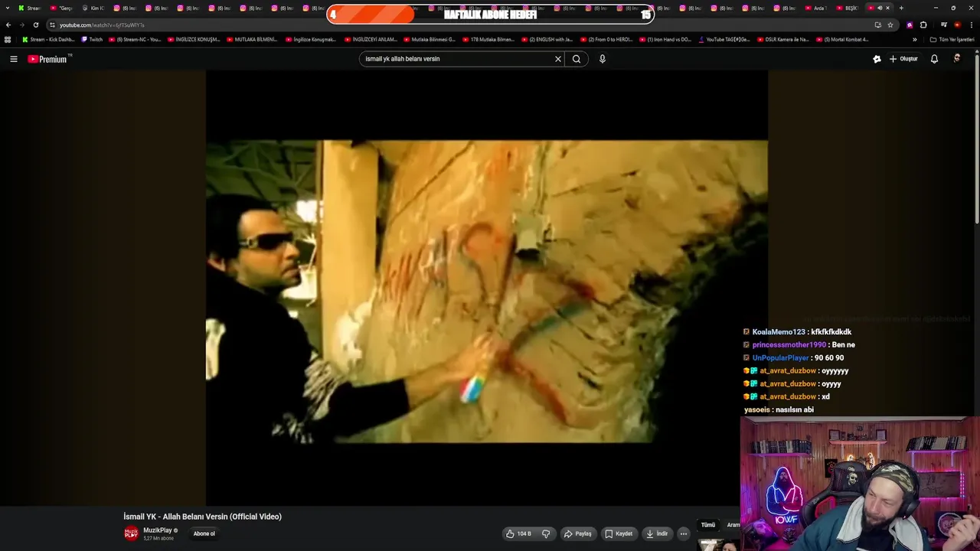Clear the search box text with X
Viewport: 980px width, 551px height.
tap(558, 59)
